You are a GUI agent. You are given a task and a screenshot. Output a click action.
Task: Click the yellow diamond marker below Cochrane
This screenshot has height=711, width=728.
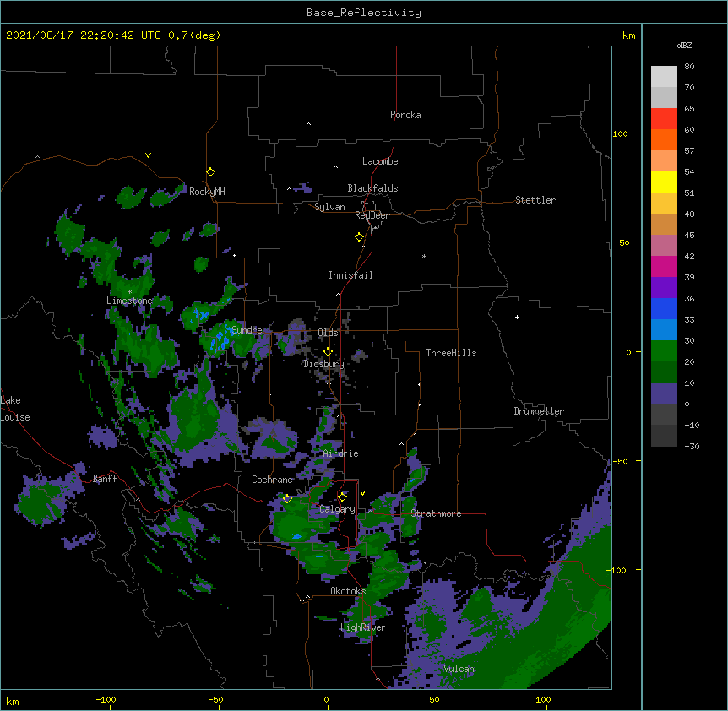(x=287, y=499)
